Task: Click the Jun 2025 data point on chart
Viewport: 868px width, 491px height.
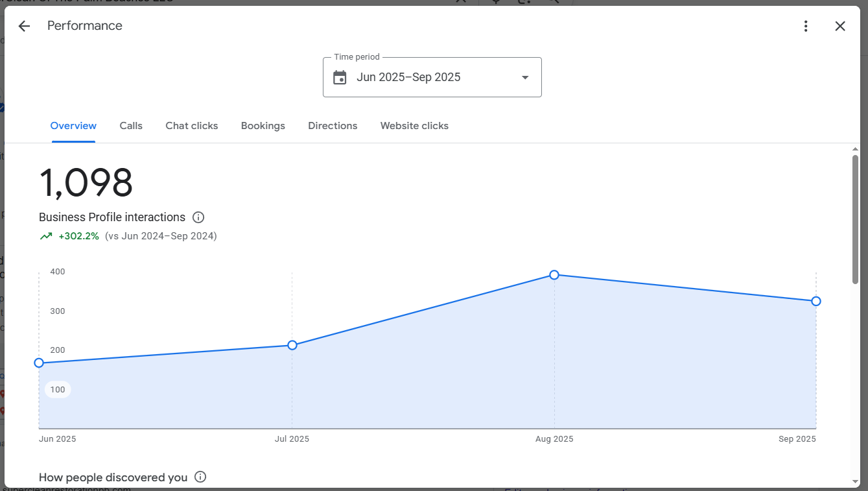Action: [39, 363]
